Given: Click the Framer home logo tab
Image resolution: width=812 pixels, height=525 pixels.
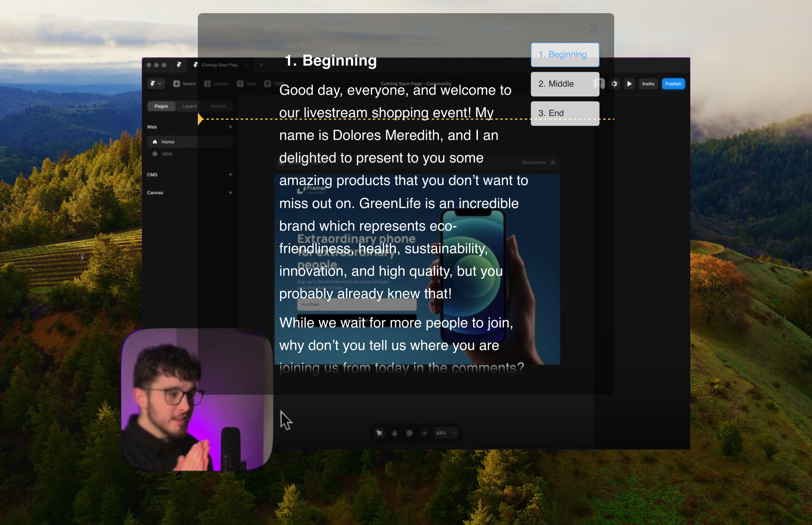Looking at the screenshot, I should pyautogui.click(x=179, y=65).
